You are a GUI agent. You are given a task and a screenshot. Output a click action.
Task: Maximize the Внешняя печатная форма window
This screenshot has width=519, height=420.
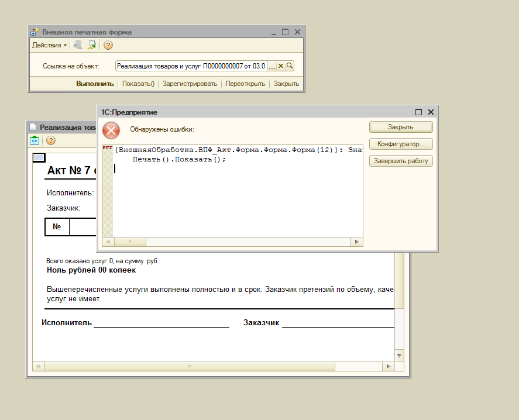coord(285,32)
